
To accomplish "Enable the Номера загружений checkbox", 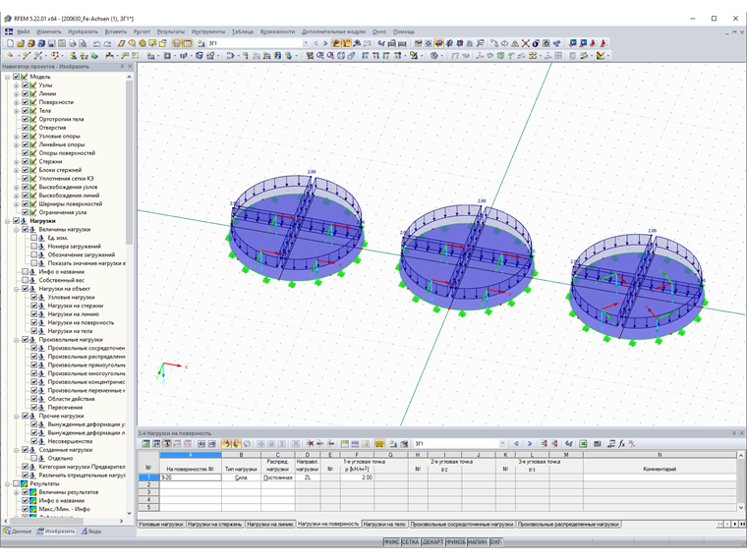I will coord(33,247).
